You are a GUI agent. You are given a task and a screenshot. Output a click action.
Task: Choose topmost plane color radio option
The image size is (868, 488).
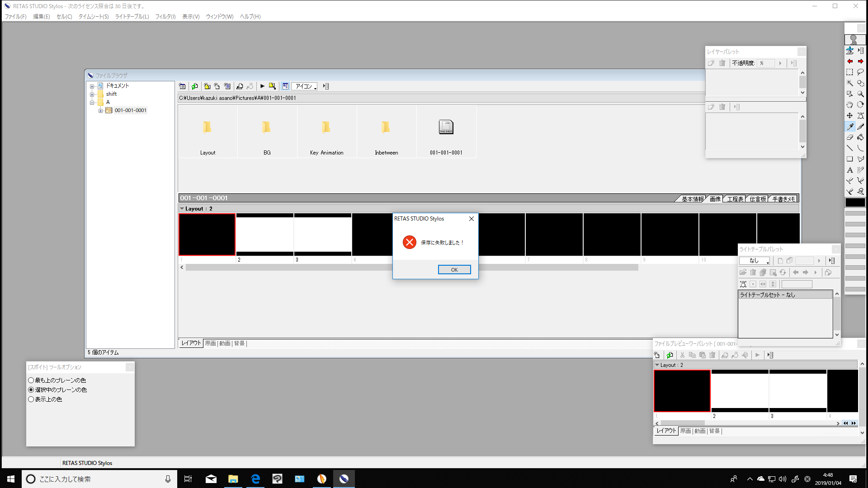(31, 380)
